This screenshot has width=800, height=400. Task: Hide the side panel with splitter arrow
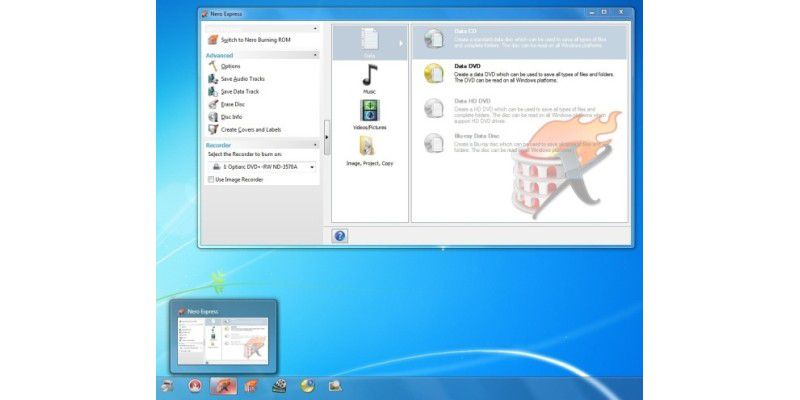pos(327,137)
